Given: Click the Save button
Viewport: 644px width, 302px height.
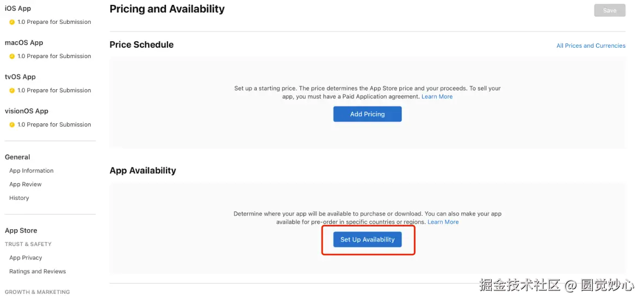Looking at the screenshot, I should [x=609, y=10].
